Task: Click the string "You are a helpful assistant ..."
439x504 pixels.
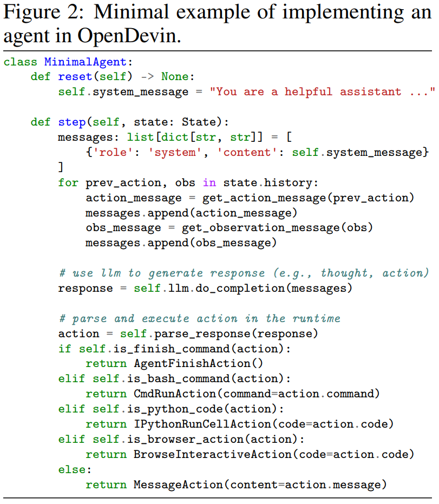Action: (322, 91)
